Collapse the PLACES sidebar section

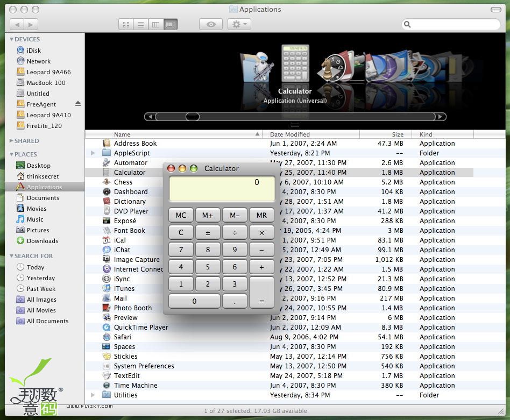[11, 154]
